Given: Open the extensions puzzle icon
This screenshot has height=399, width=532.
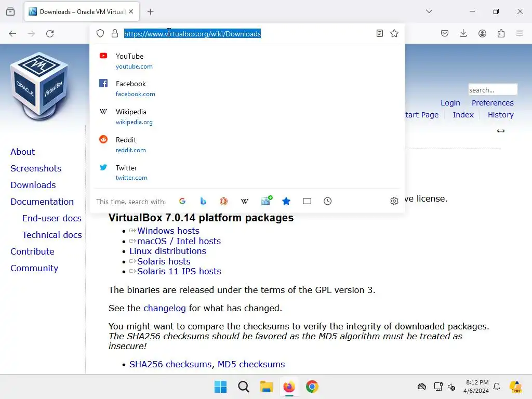Looking at the screenshot, I should [501, 33].
